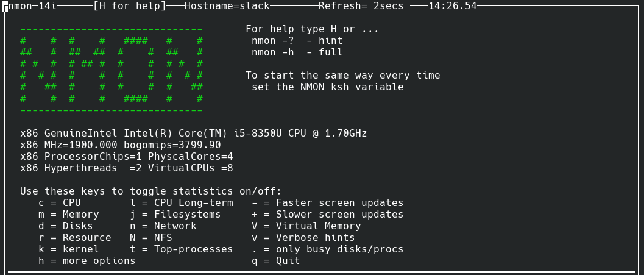The width and height of the screenshot is (644, 275).
Task: Click the 'Refresh= 2secs' header text
Action: 361,6
